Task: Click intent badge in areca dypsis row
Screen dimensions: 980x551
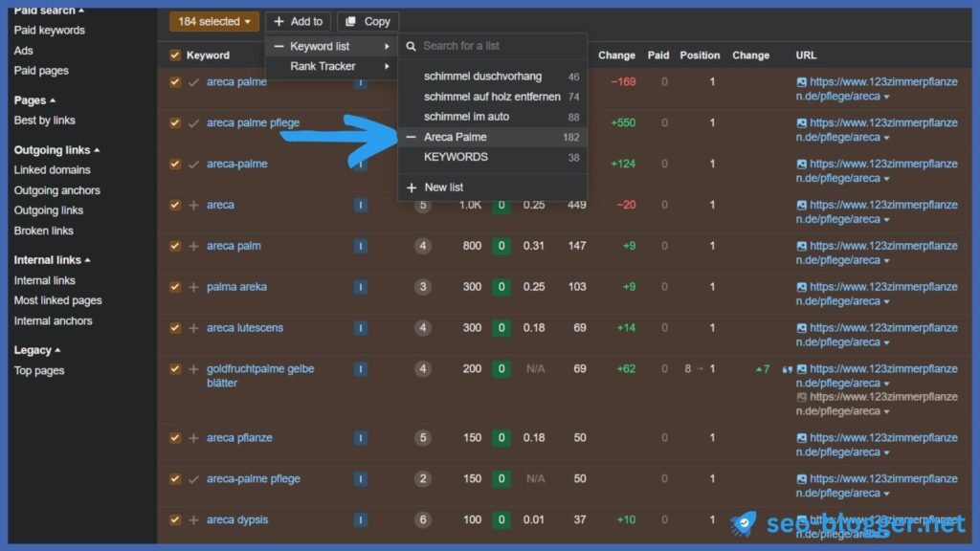Action: [x=361, y=519]
